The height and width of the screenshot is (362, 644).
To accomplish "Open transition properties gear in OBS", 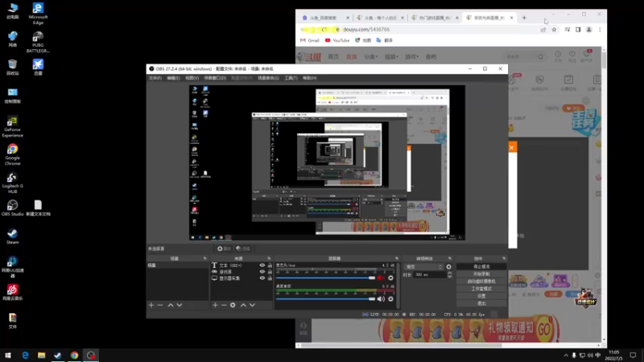I will 448,267.
